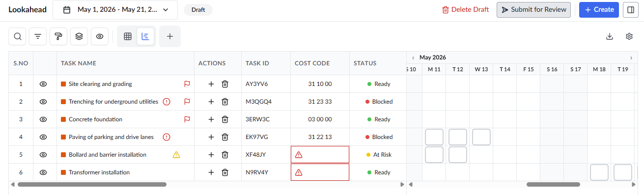Click the Ready status of Transformer installation

(x=379, y=172)
